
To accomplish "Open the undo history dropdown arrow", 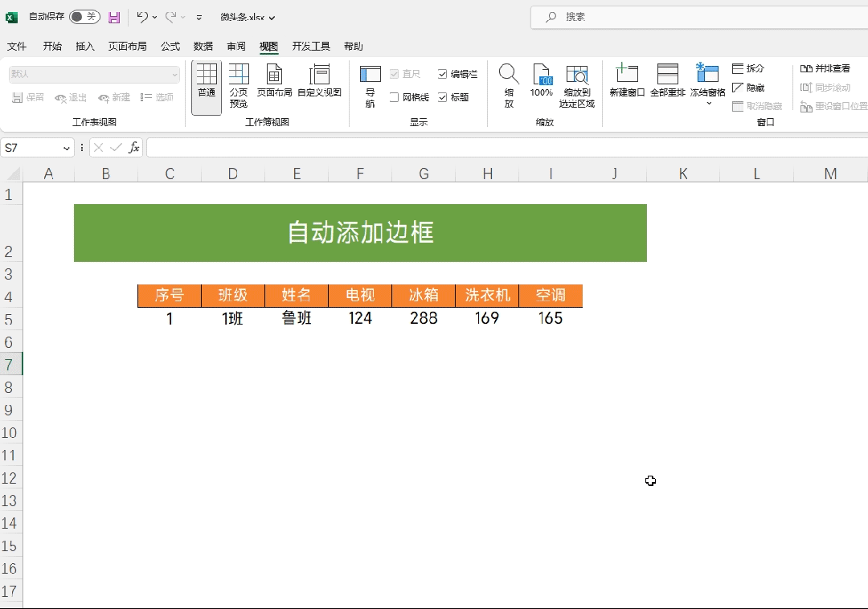I will pyautogui.click(x=154, y=18).
